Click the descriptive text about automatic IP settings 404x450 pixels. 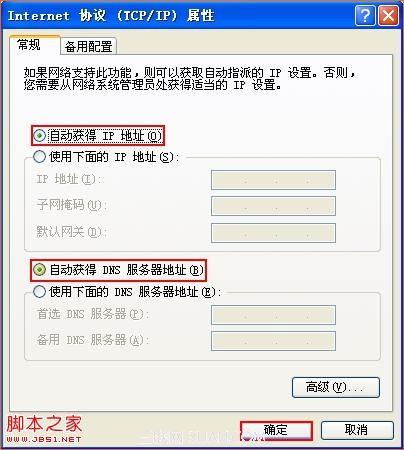(190, 79)
